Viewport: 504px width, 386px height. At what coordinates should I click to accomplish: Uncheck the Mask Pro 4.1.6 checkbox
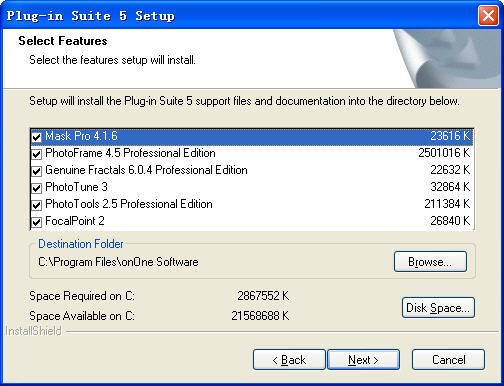pyautogui.click(x=36, y=137)
